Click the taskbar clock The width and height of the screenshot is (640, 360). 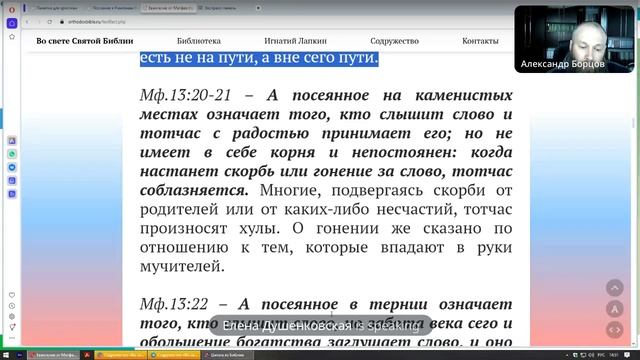tap(615, 356)
